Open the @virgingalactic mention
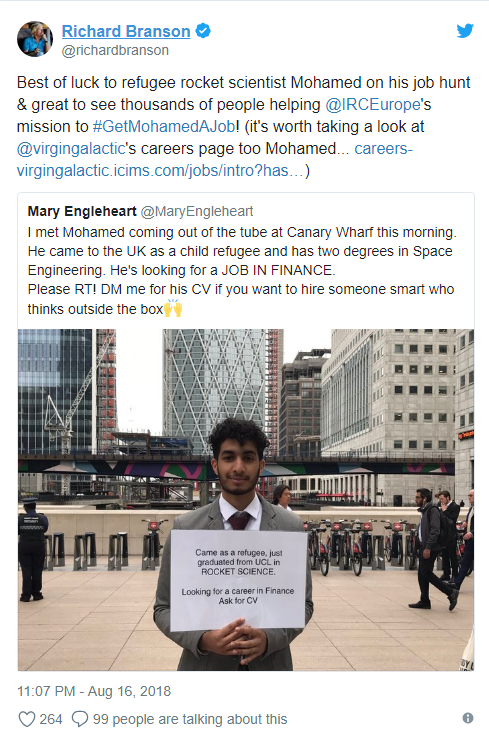The width and height of the screenshot is (489, 731). [x=71, y=148]
